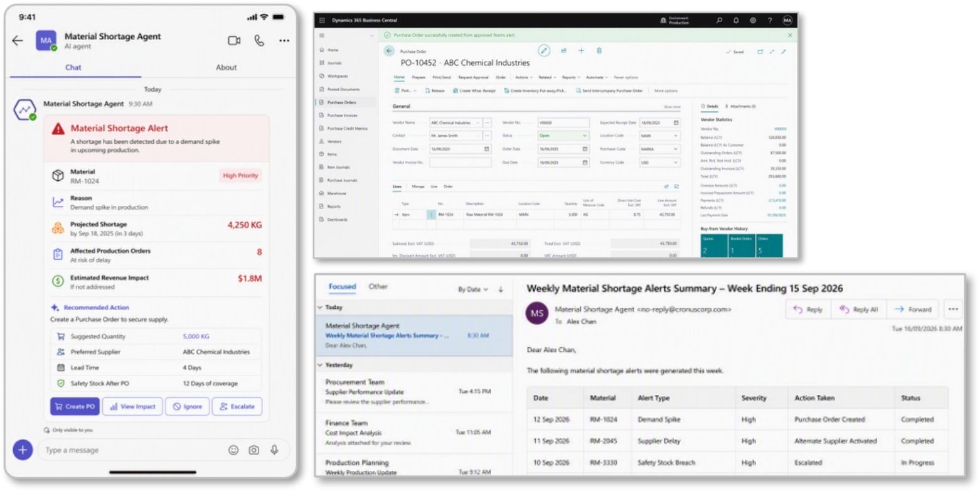Dismiss the purchase order success notification
The image size is (980, 491).
(789, 35)
